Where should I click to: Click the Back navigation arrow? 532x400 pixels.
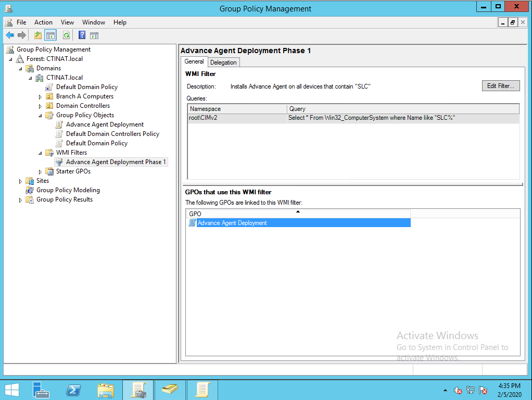click(x=10, y=35)
